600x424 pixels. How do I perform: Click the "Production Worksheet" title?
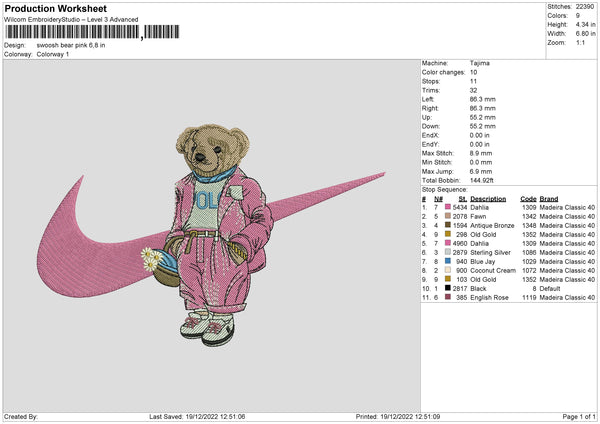[x=55, y=8]
